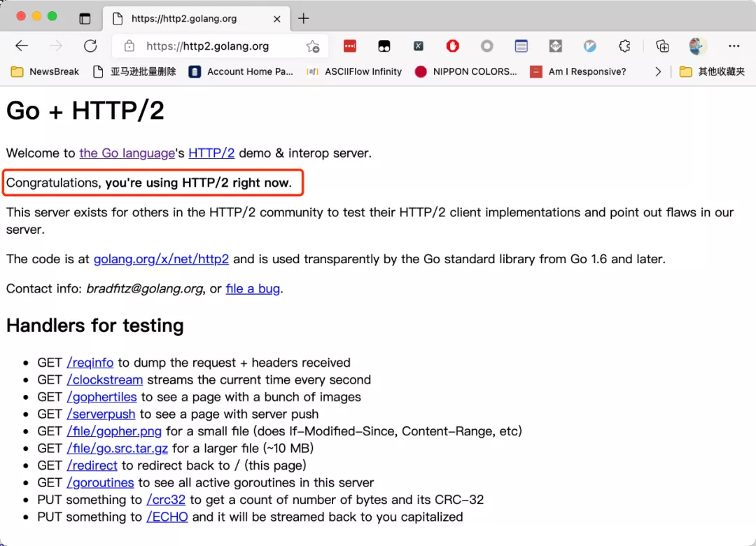Open the NewsBreak bookmarks folder

pyautogui.click(x=45, y=72)
